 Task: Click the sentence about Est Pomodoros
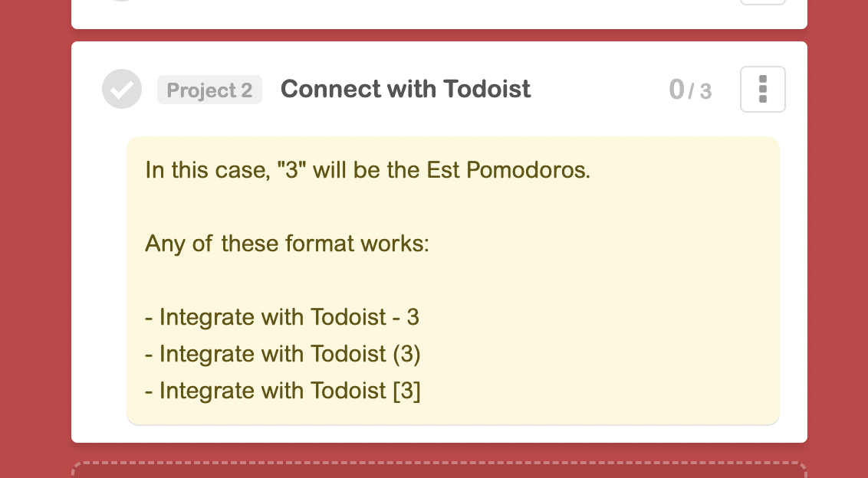(367, 170)
